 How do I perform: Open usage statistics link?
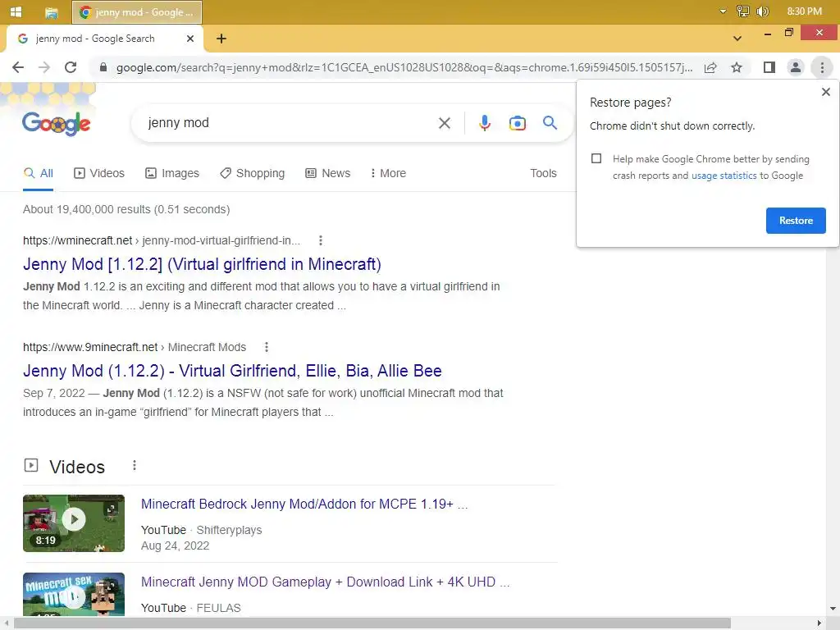724,176
